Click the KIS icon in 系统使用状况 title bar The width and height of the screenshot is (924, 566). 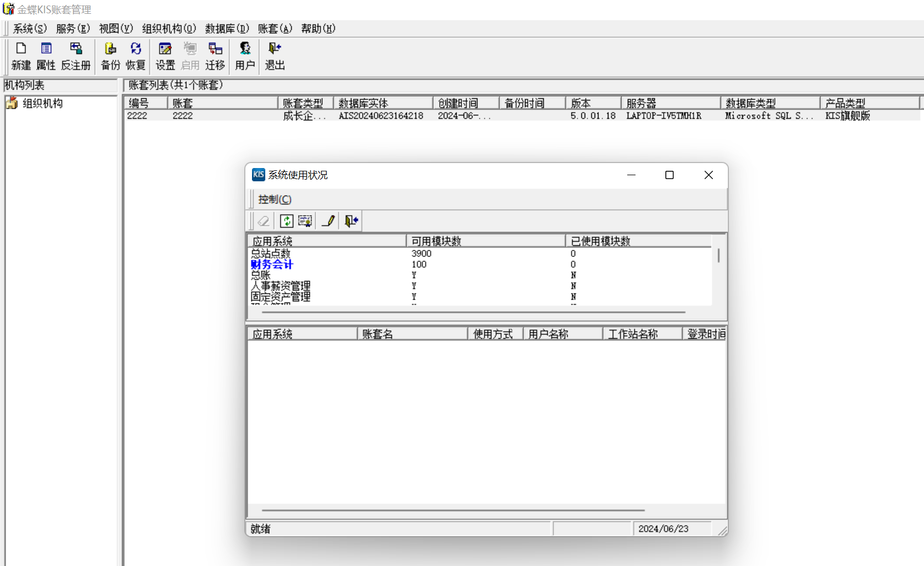click(x=258, y=175)
